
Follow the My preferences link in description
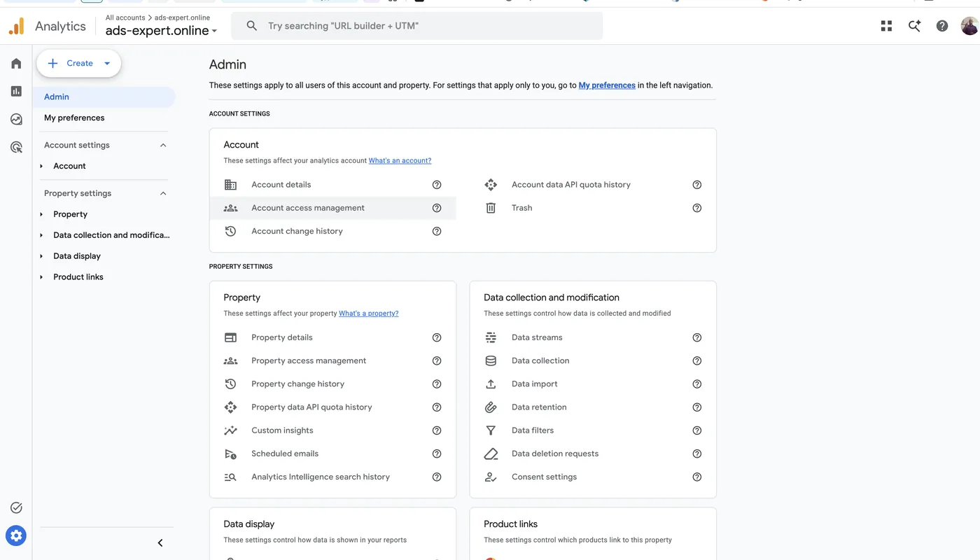(607, 85)
